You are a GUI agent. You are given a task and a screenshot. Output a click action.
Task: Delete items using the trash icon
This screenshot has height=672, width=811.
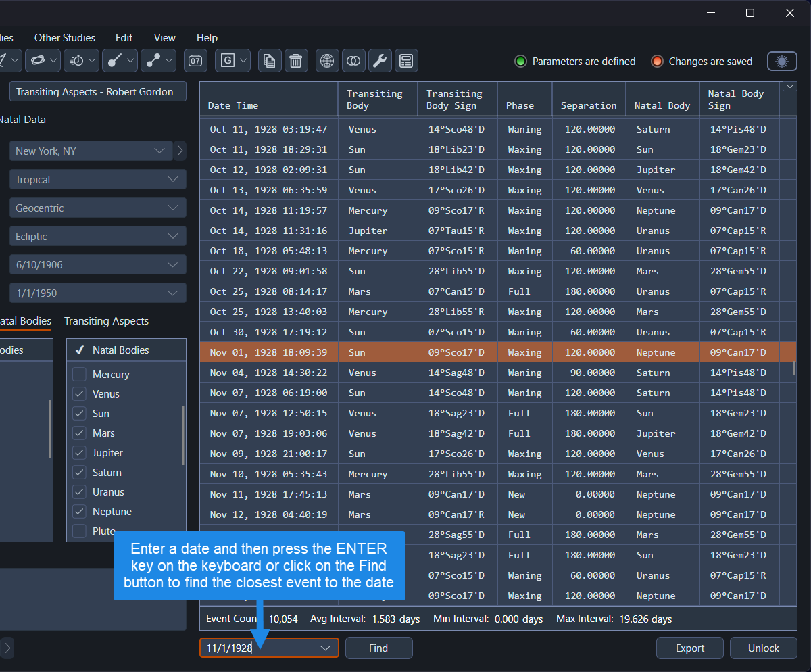295,61
